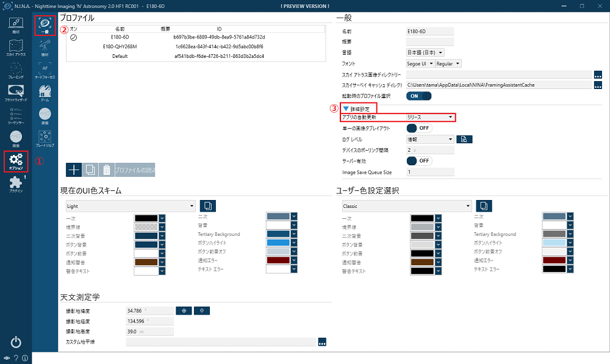This screenshot has height=364, width=610.
Task: Select the Default profile row
Action: click(196, 56)
